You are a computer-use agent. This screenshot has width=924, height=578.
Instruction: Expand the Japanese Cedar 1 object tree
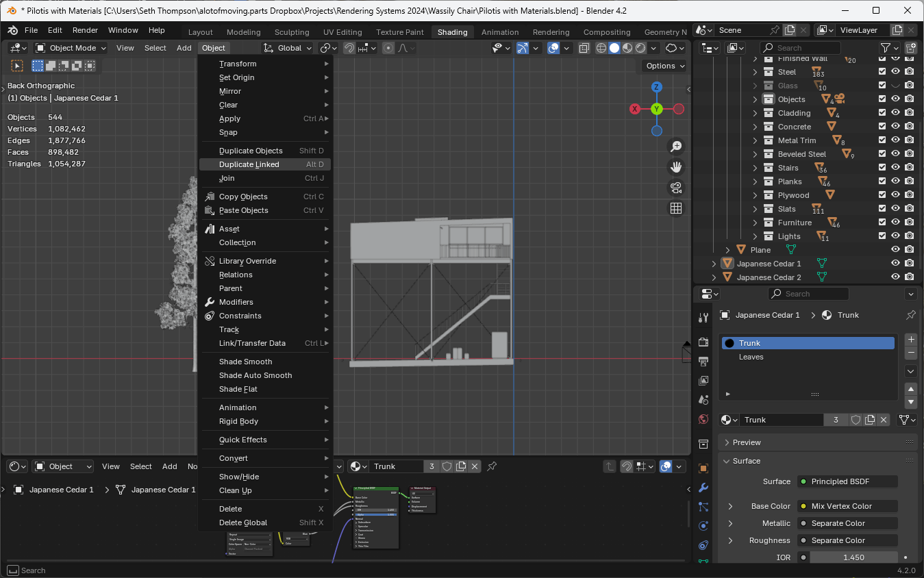(x=714, y=264)
